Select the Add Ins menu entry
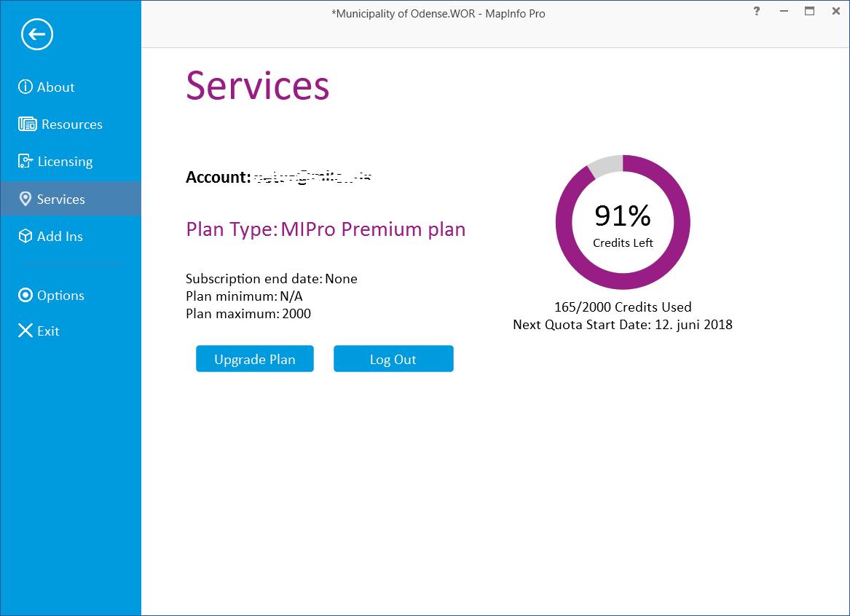This screenshot has width=850, height=616. [x=60, y=237]
